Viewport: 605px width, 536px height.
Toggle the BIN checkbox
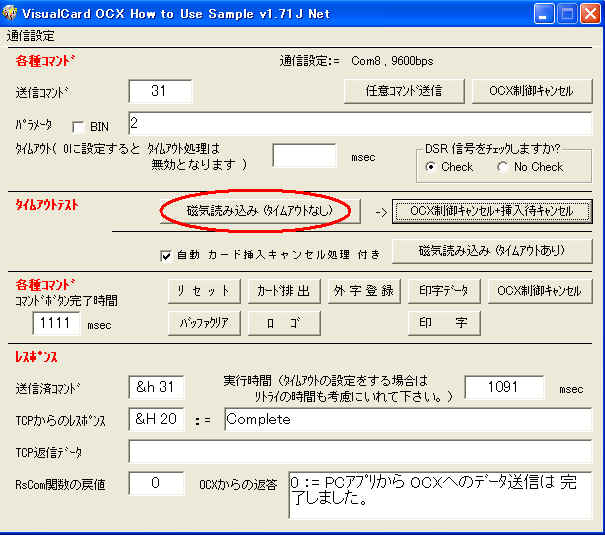click(x=78, y=127)
